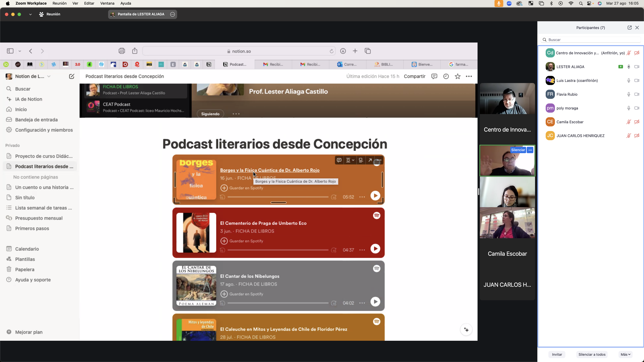Click the Invitar button
This screenshot has width=644, height=362.
click(557, 354)
